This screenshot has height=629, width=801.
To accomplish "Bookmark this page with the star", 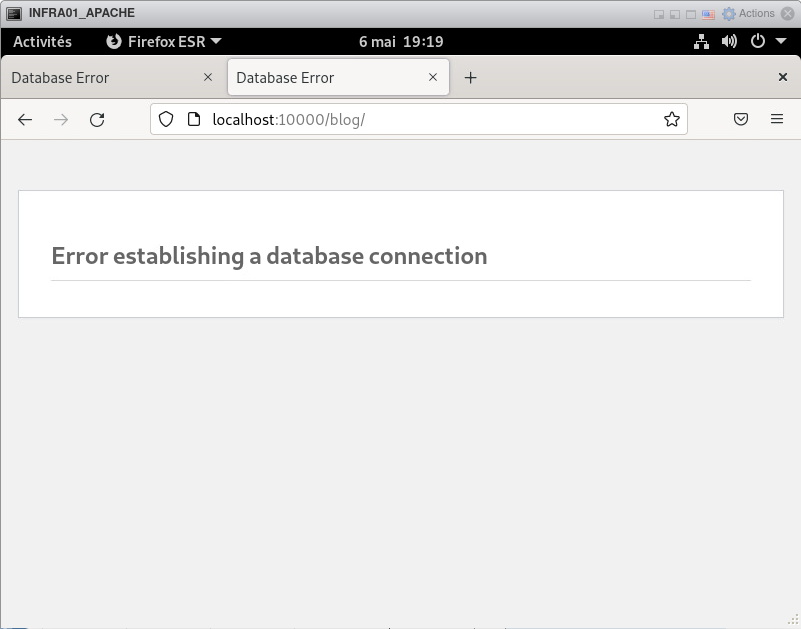I will click(672, 120).
